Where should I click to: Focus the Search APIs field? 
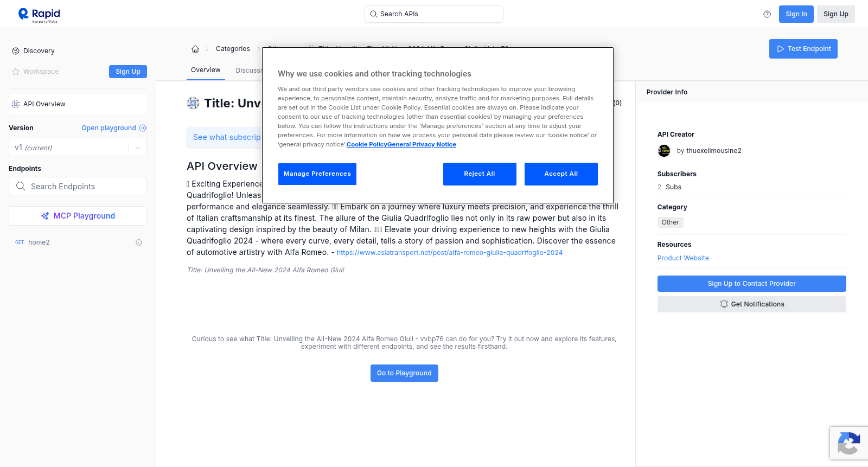[434, 14]
